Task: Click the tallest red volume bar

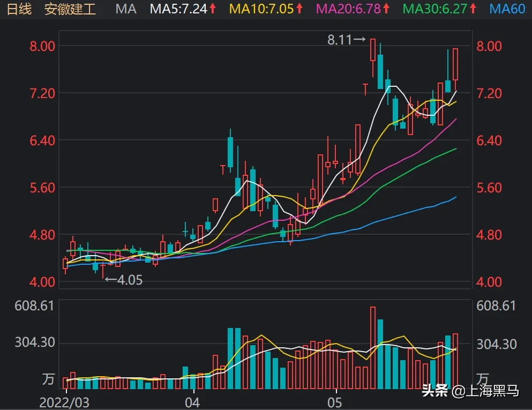Action: pyautogui.click(x=373, y=348)
